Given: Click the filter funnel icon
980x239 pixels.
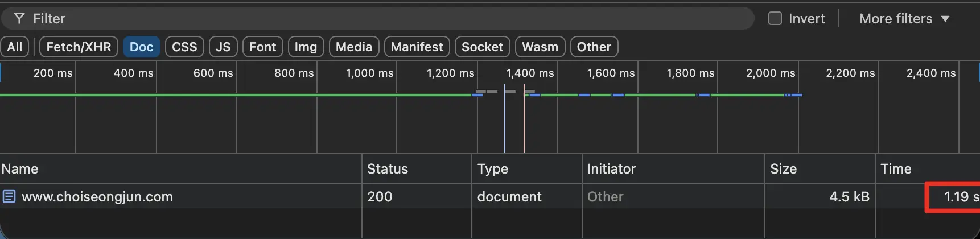Looking at the screenshot, I should (19, 19).
